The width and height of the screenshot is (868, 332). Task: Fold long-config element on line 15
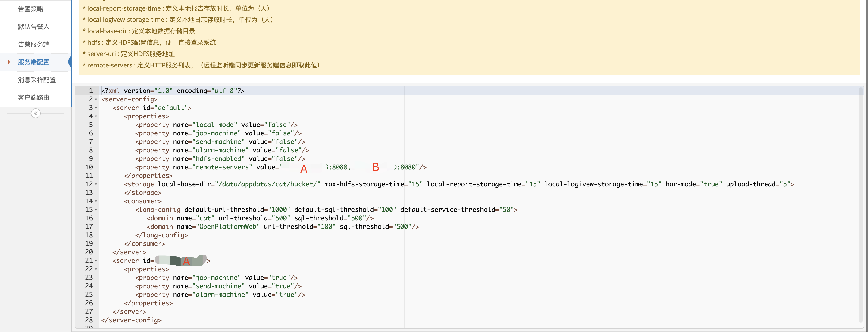(96, 210)
